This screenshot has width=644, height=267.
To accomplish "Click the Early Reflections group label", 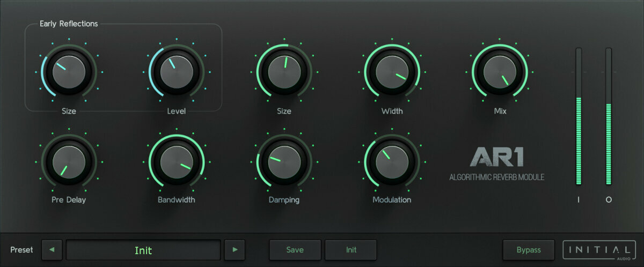I will coord(69,24).
